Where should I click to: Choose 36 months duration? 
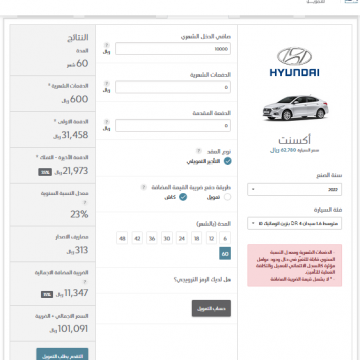tap(152, 238)
